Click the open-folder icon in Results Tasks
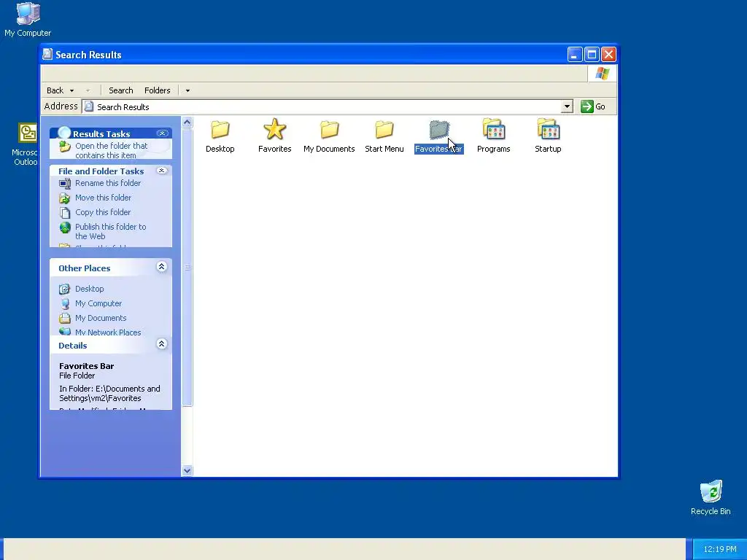747x560 pixels. pyautogui.click(x=65, y=147)
